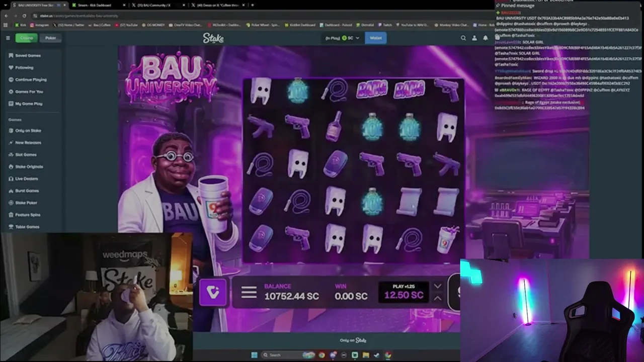Screen dimensions: 644x362
Task: Open the Instagram bookmark
Action: point(39,25)
